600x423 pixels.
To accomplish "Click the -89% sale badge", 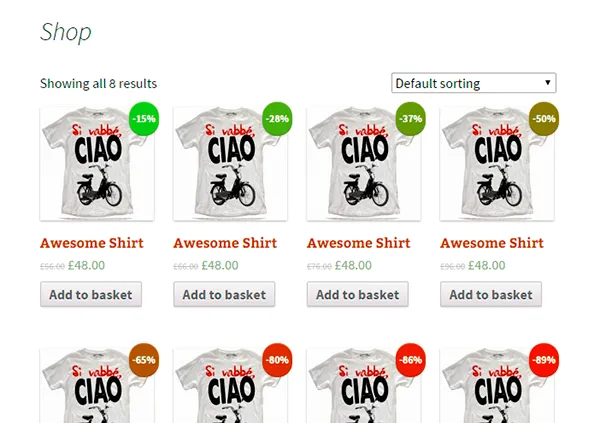I will point(544,360).
